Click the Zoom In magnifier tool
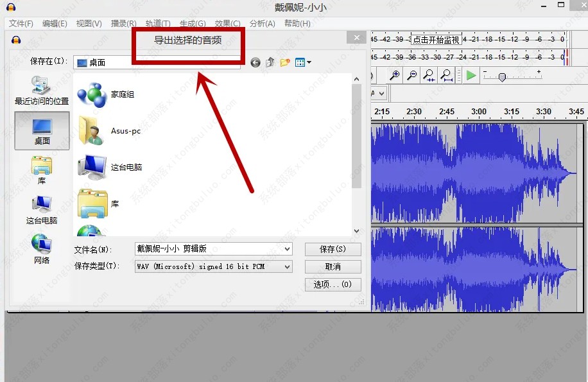This screenshot has height=382, width=588. pyautogui.click(x=394, y=76)
